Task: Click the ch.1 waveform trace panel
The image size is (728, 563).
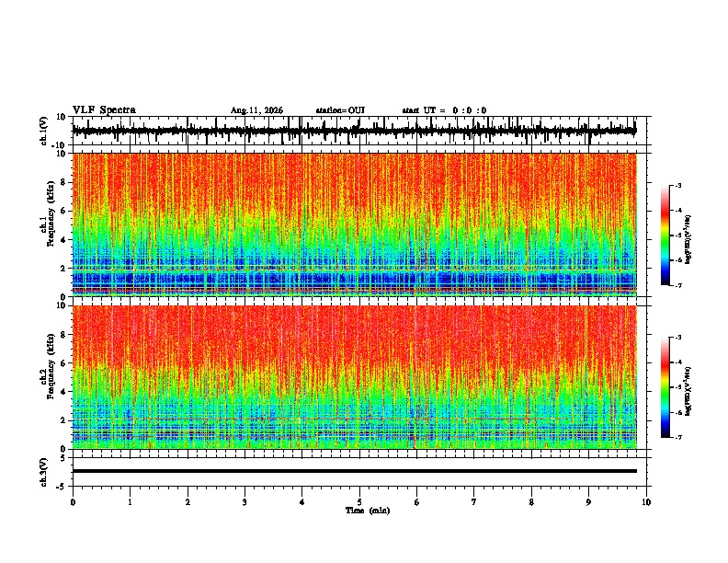Action: (x=359, y=131)
